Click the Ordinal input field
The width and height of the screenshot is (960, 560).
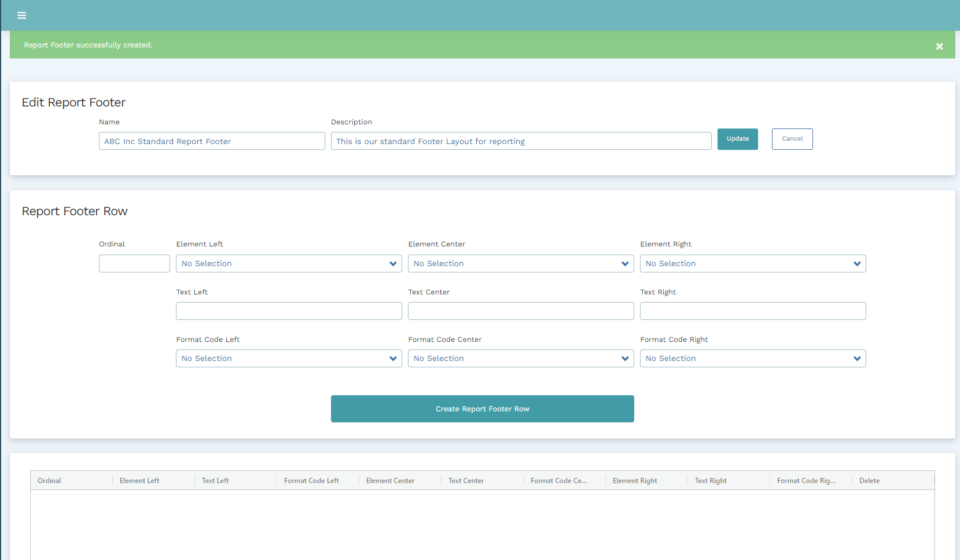click(134, 264)
